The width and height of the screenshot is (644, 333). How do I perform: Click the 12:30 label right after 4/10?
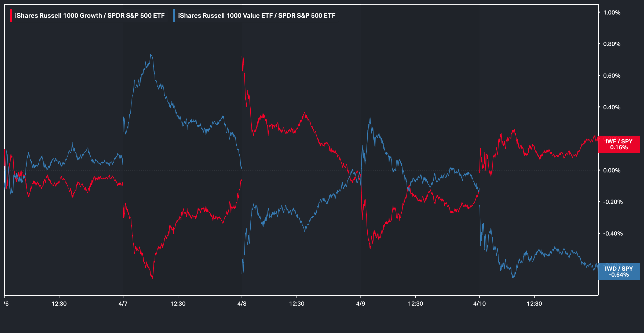(534, 304)
